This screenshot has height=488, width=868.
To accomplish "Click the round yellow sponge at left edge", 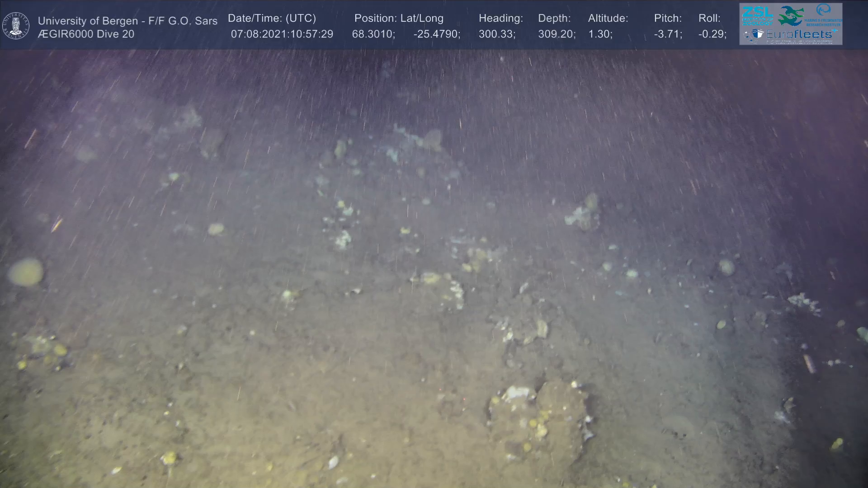I will (26, 272).
